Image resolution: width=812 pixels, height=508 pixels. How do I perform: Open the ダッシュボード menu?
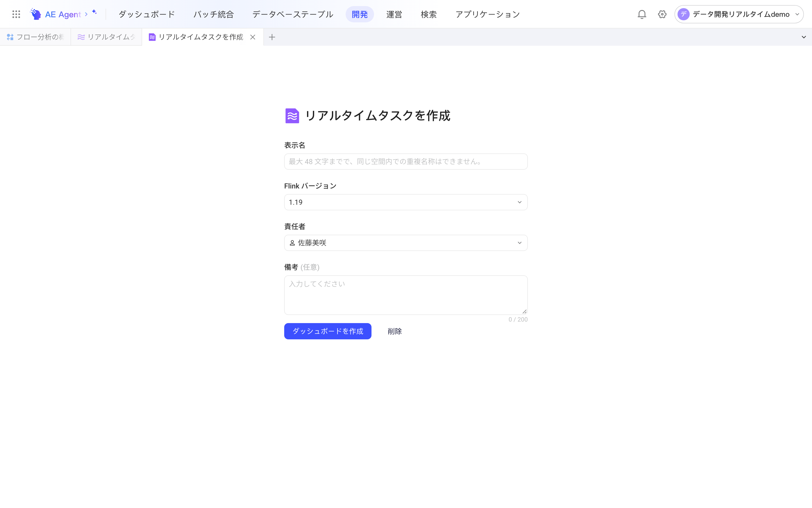point(147,14)
